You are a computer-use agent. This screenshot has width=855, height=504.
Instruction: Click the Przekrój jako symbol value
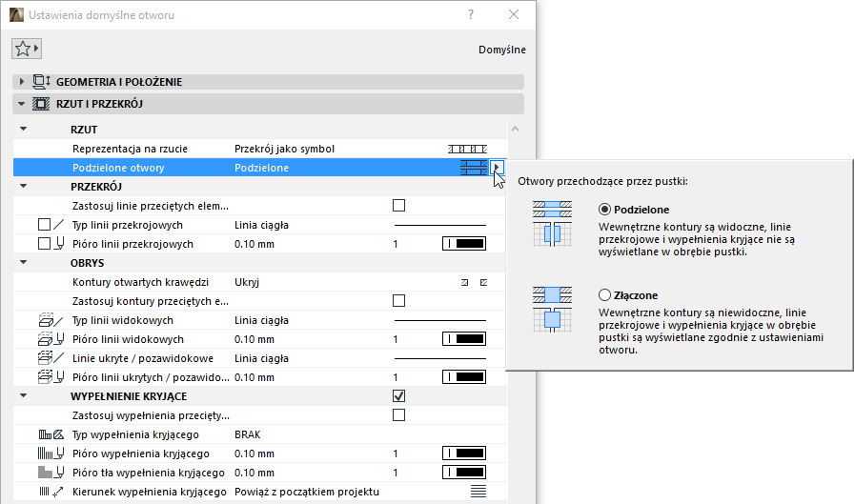tap(284, 149)
